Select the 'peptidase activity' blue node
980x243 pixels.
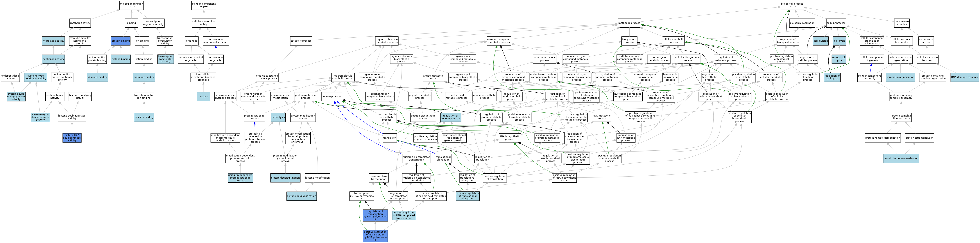(53, 59)
